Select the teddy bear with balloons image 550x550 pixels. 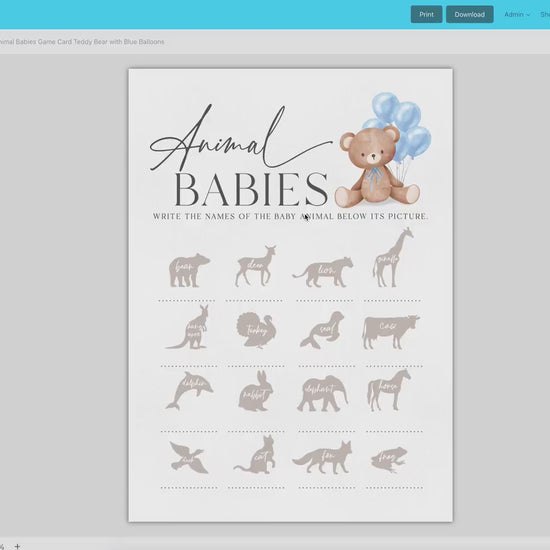(x=383, y=150)
